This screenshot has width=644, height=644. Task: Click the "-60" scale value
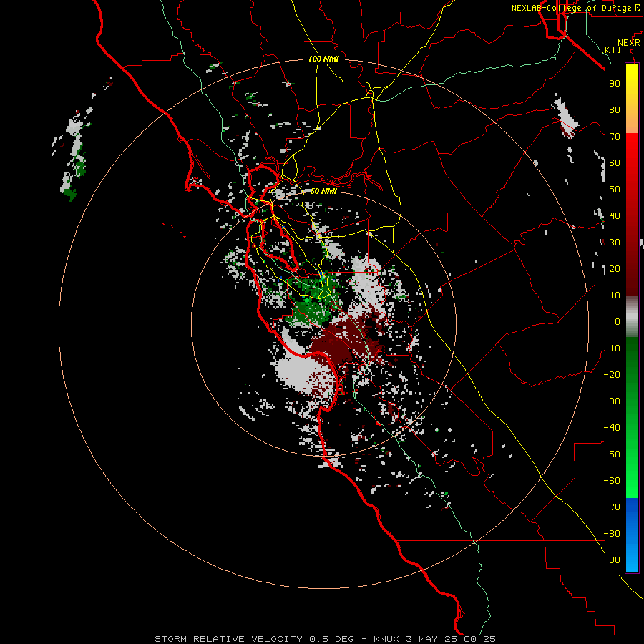click(612, 481)
